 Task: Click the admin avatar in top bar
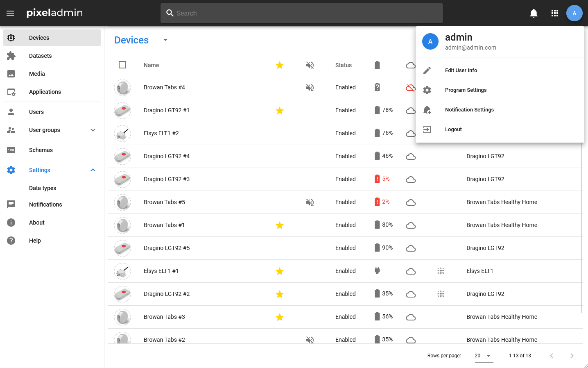coord(574,13)
